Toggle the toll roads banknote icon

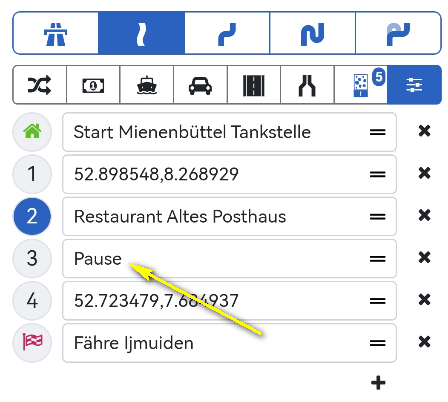(93, 85)
